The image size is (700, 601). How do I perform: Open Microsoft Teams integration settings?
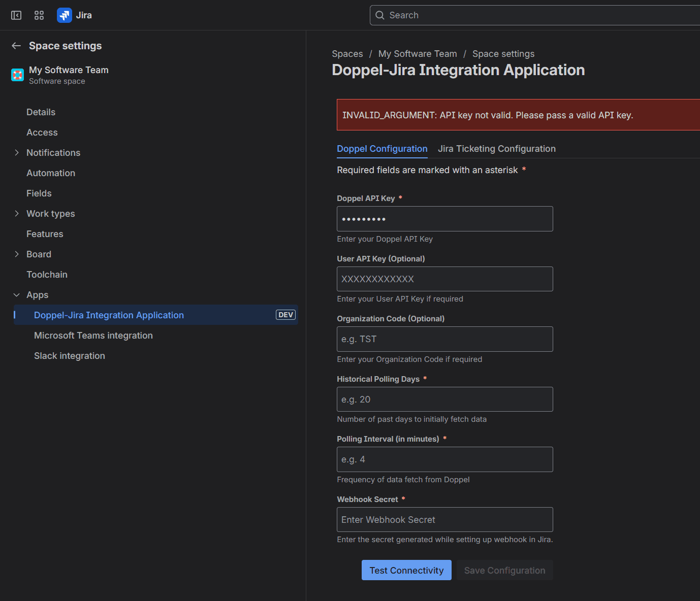point(93,335)
